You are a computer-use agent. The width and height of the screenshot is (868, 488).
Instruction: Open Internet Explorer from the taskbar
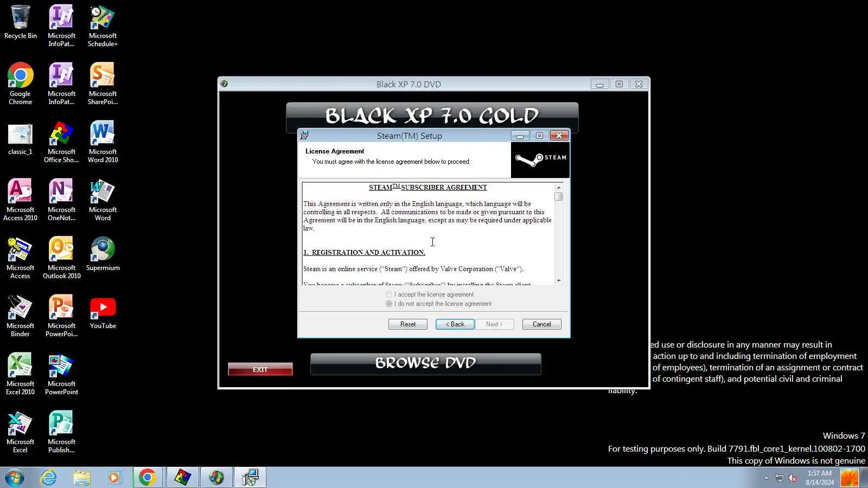coord(49,478)
